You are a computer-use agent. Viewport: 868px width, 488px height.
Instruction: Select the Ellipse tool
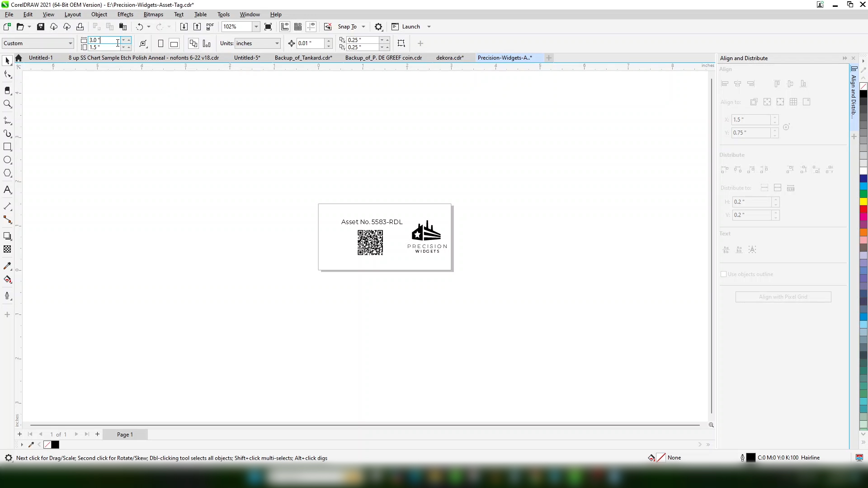pyautogui.click(x=7, y=160)
